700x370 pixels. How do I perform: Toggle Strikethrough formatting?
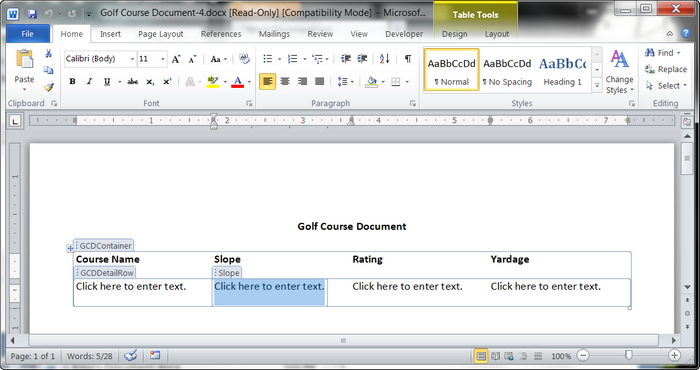click(x=133, y=82)
